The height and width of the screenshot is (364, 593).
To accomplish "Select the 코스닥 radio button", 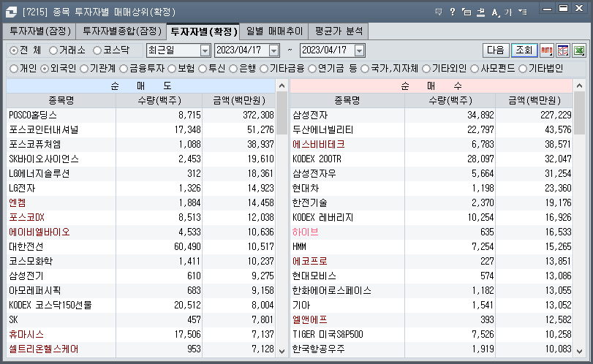I will [x=97, y=50].
